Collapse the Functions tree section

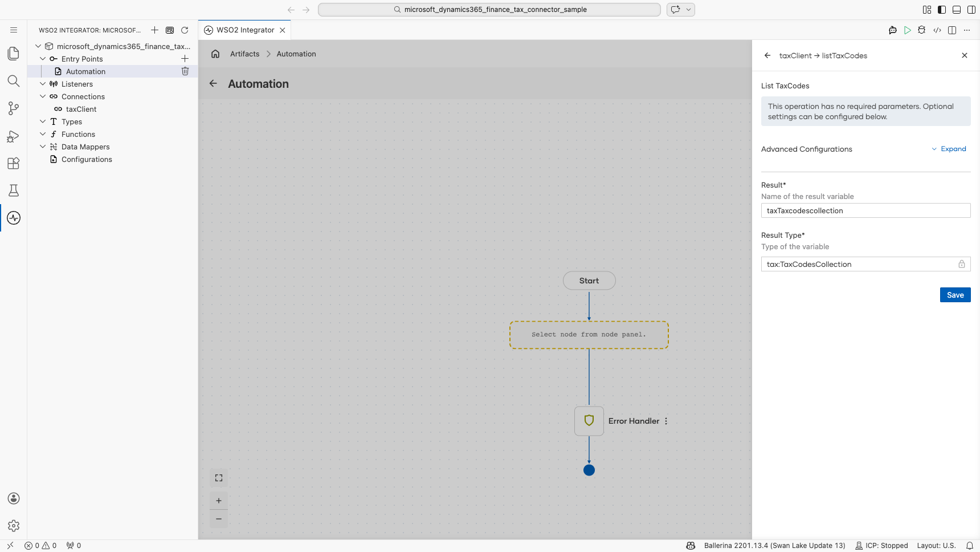(x=43, y=134)
